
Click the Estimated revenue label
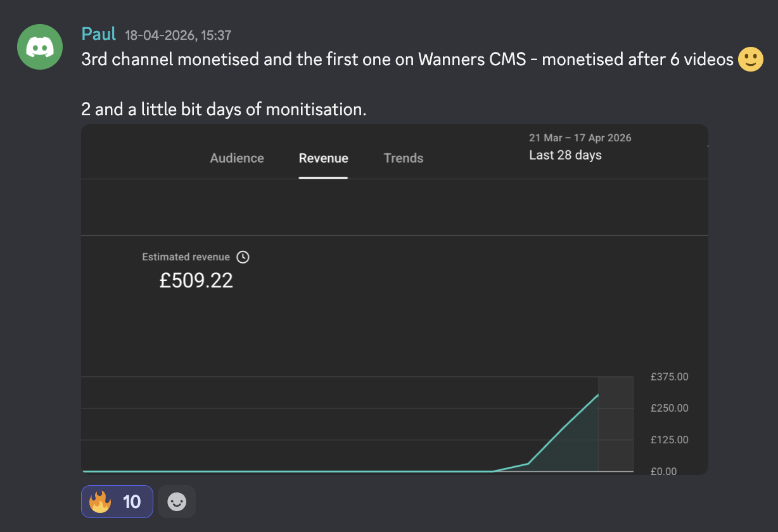click(x=186, y=257)
